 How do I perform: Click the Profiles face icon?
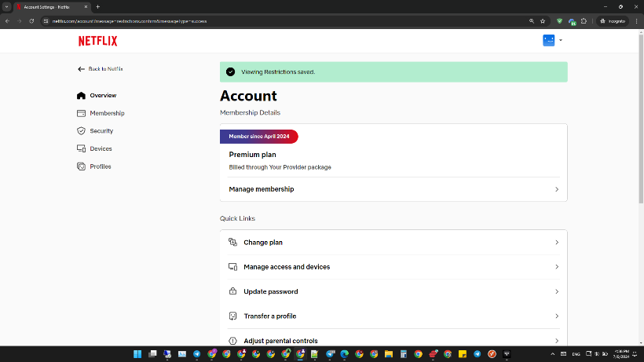82,166
